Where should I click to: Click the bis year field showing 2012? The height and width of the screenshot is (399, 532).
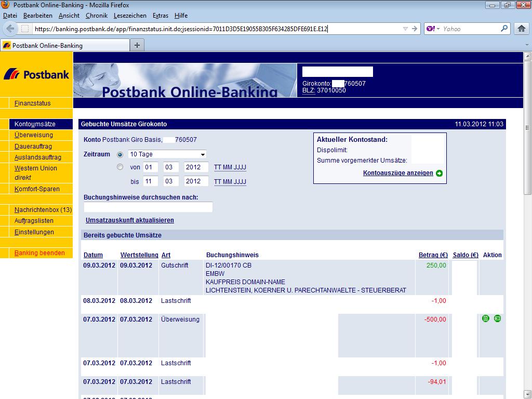click(196, 181)
